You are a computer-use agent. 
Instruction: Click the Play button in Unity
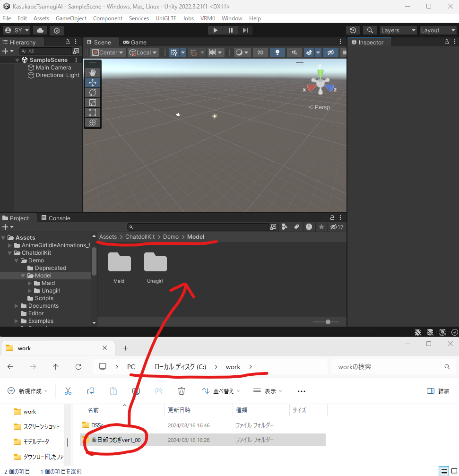click(215, 30)
